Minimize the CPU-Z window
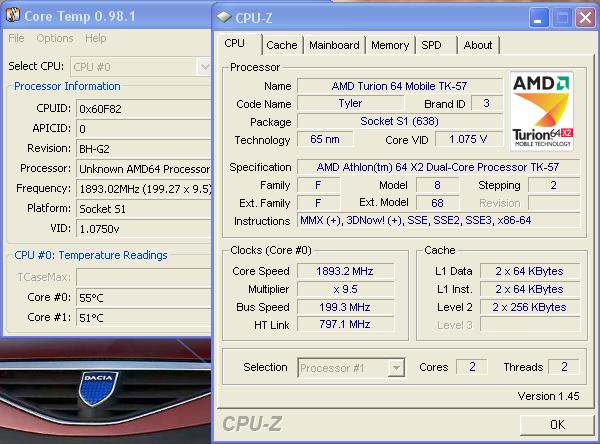Screen dimensions: 600x444 point(538,18)
